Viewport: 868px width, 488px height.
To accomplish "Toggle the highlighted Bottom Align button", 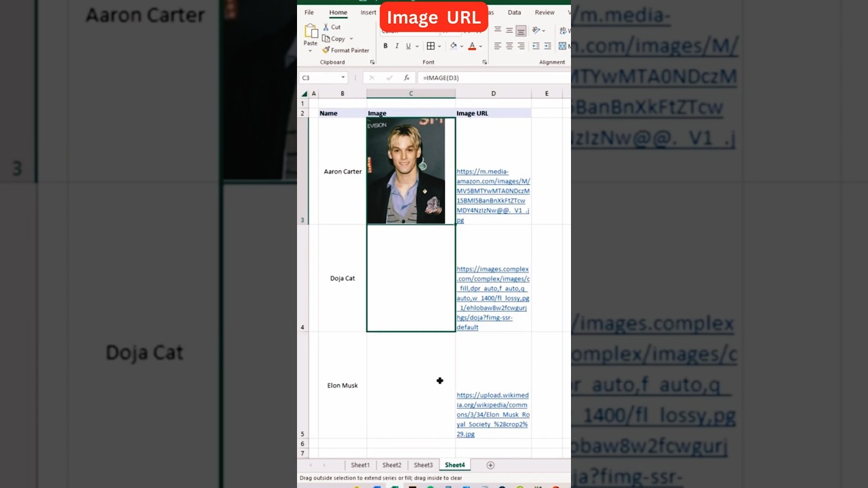I will tap(521, 30).
